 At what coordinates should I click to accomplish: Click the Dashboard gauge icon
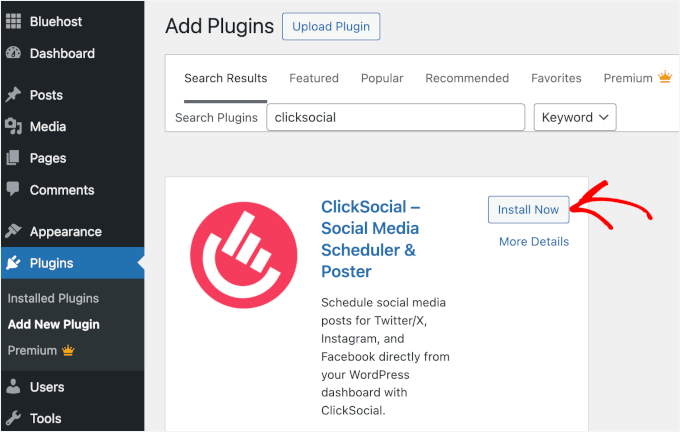tap(13, 53)
